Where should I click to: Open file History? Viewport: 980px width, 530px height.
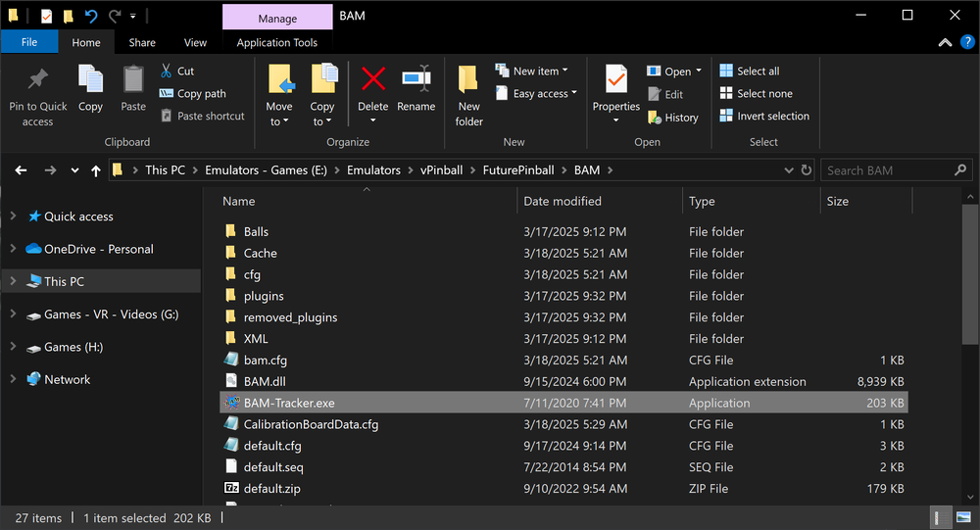pos(673,118)
